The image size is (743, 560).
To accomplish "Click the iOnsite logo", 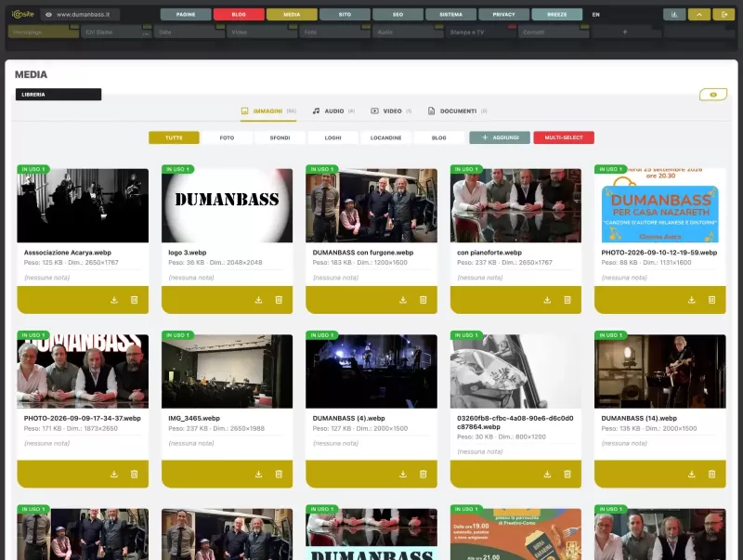I will tap(22, 14).
